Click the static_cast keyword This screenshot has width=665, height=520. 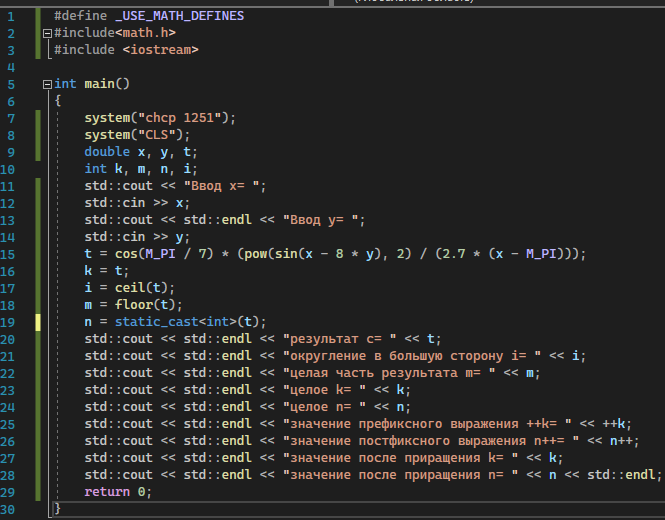[x=156, y=322]
